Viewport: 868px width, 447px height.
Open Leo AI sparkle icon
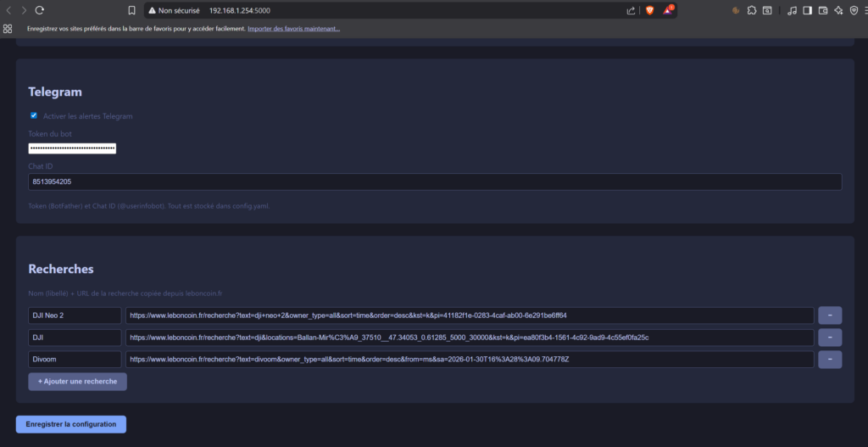coord(837,10)
